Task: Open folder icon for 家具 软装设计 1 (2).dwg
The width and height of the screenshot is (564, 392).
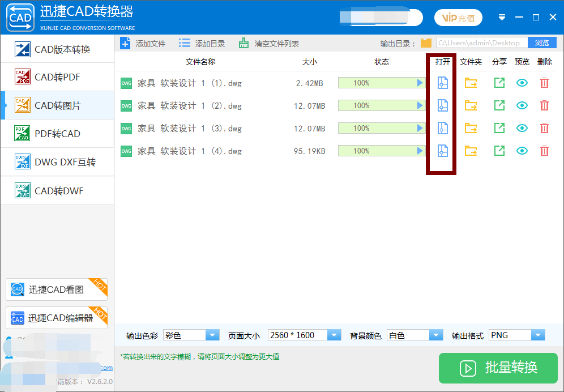Action: (471, 106)
